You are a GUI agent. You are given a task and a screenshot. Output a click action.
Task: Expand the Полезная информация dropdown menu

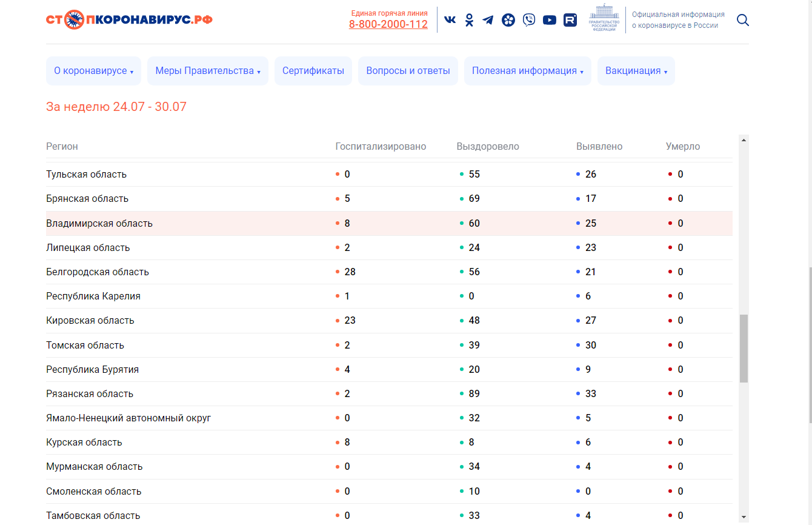coord(528,71)
